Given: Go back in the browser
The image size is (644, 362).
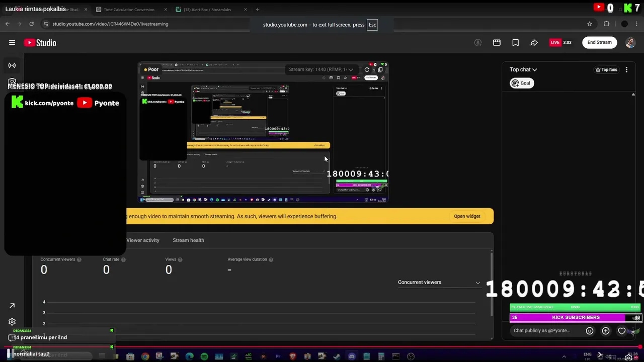Looking at the screenshot, I should 8,24.
